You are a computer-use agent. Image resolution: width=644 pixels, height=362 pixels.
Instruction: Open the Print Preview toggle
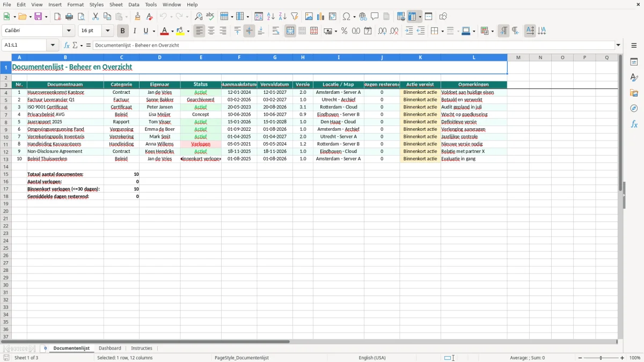tap(81, 17)
